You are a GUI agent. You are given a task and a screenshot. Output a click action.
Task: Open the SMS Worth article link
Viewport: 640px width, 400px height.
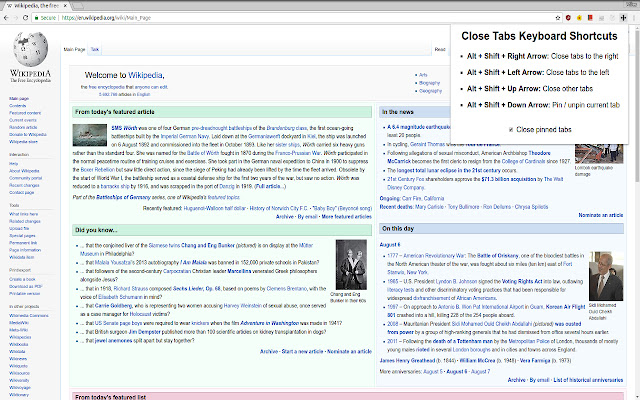pos(123,129)
